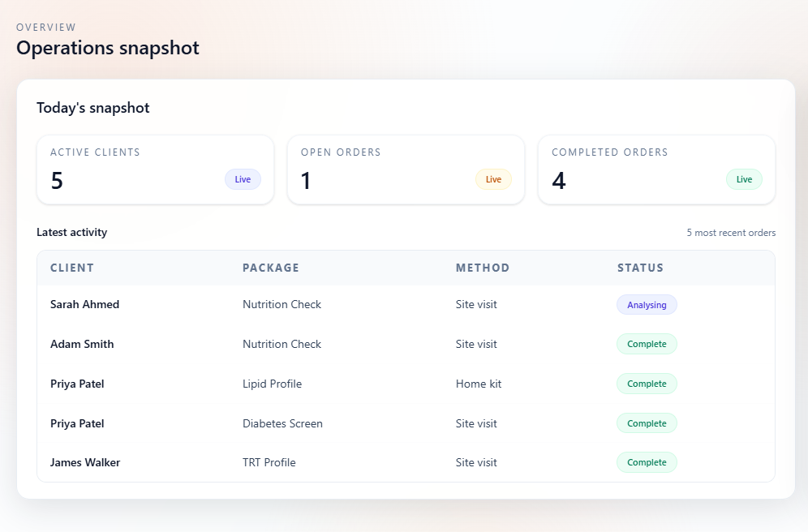Screen dimensions: 808x532
Task: Select Priya Patel's Lipid Profile row
Action: tap(324, 384)
